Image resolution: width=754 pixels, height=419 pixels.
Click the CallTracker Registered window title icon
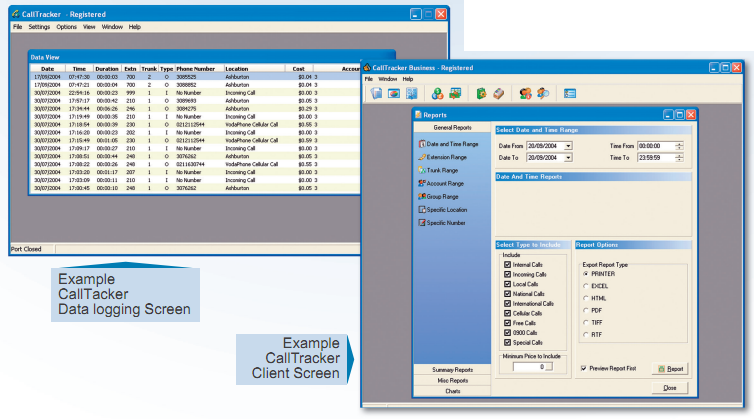coord(16,14)
